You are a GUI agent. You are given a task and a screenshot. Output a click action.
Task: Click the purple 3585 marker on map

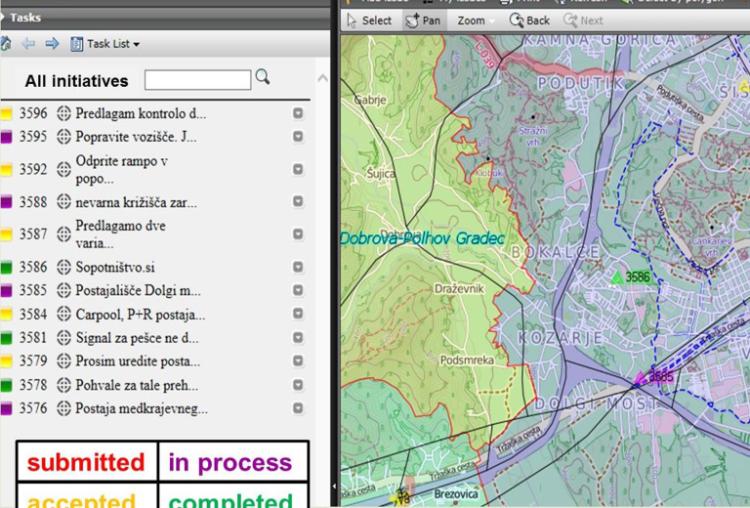(x=640, y=378)
